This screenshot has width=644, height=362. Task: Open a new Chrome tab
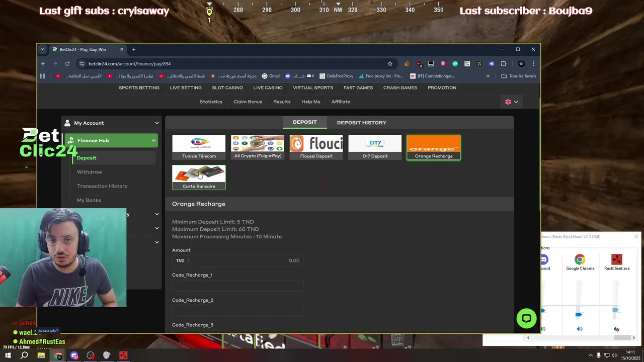[x=133, y=49]
